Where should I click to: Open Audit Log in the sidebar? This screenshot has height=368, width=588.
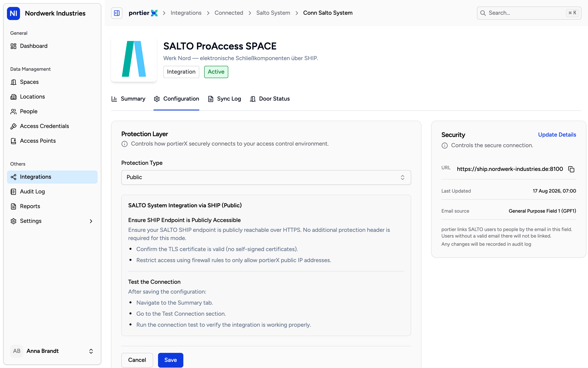(x=52, y=192)
